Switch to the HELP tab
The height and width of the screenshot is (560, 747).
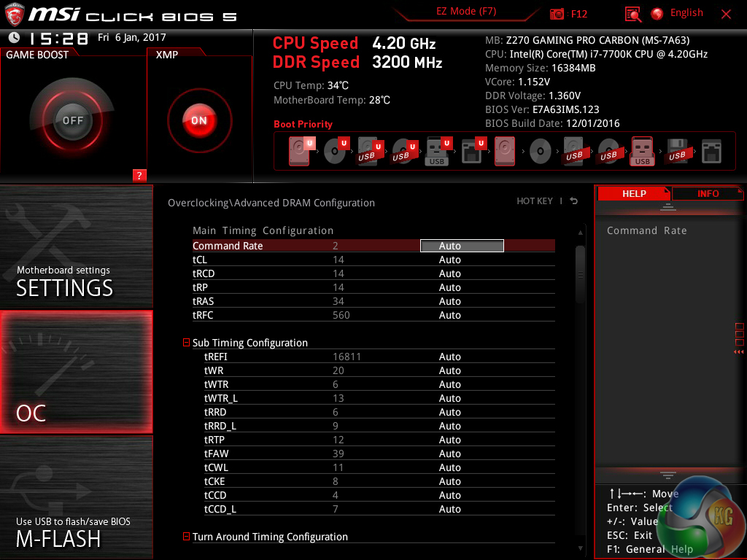[634, 193]
